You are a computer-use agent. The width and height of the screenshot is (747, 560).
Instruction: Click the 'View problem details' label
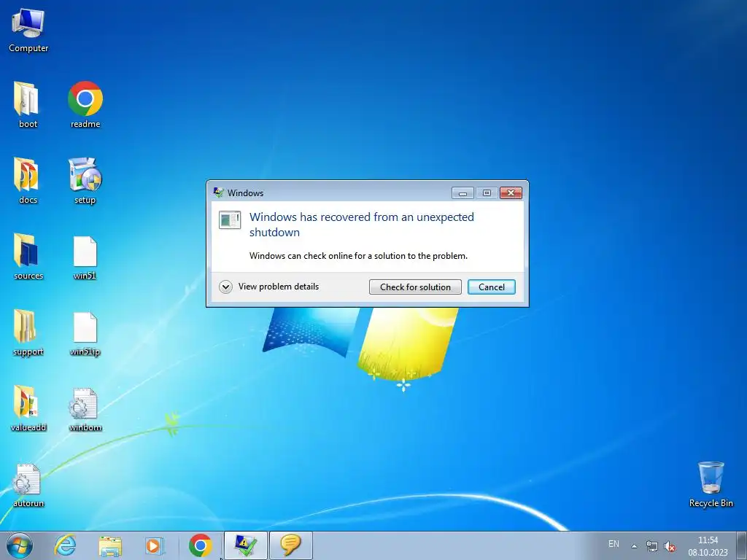279,286
